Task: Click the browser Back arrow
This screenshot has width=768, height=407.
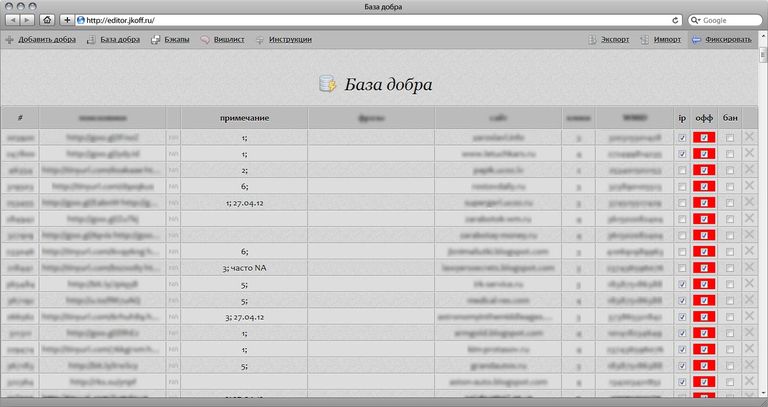Action: point(11,19)
